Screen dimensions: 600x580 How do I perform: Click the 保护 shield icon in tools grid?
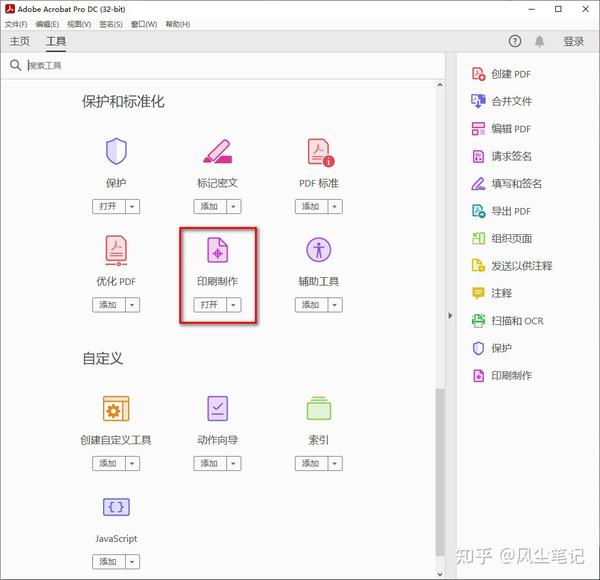pyautogui.click(x=116, y=151)
